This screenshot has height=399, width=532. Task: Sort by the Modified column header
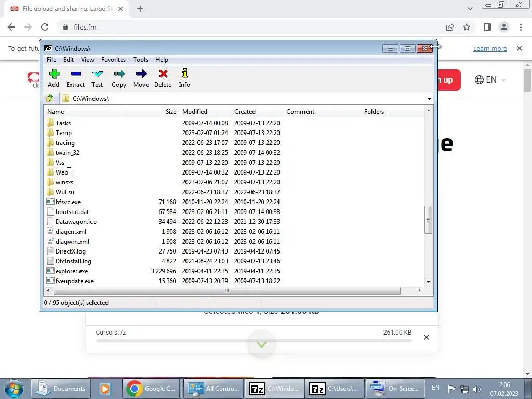[x=205, y=112]
